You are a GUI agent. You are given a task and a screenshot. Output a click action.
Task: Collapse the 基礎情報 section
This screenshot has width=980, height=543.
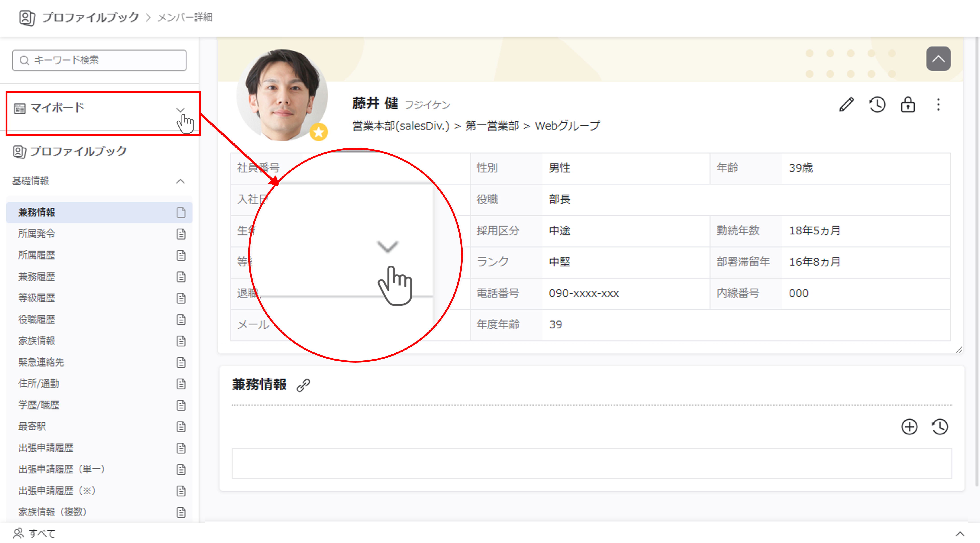point(180,181)
